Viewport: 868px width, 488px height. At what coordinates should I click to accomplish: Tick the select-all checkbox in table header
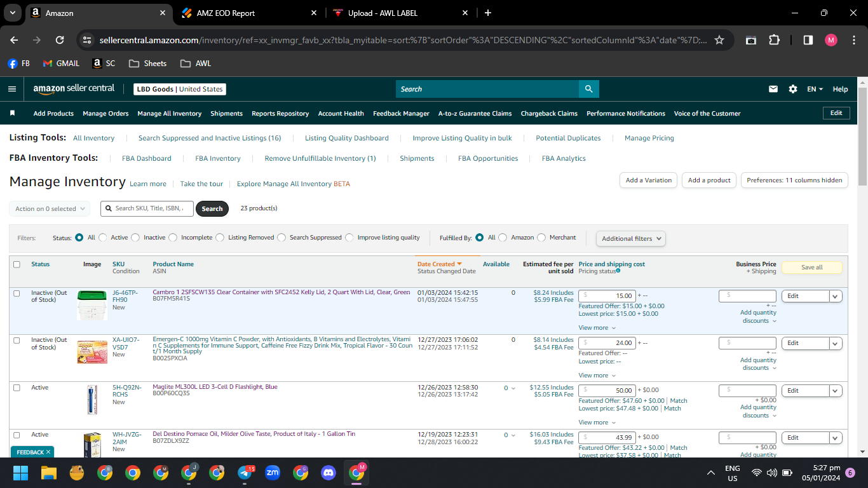point(17,264)
